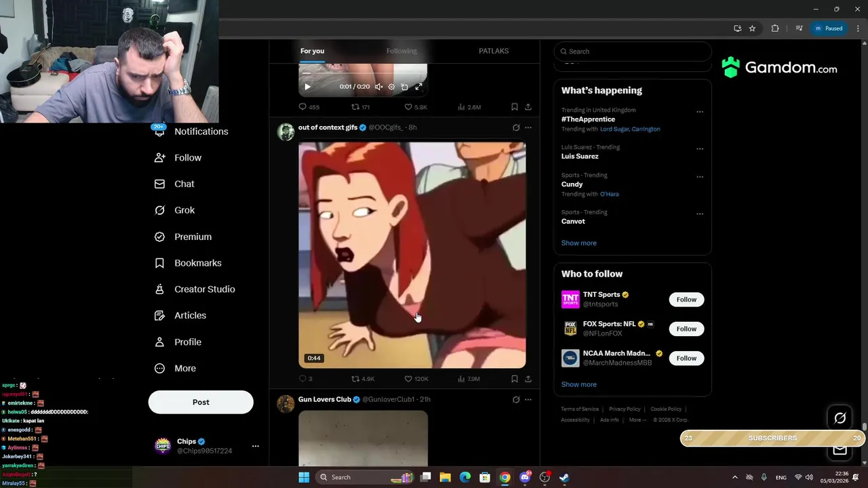Open Creator Studio in the sidebar
The height and width of the screenshot is (488, 868).
point(195,289)
